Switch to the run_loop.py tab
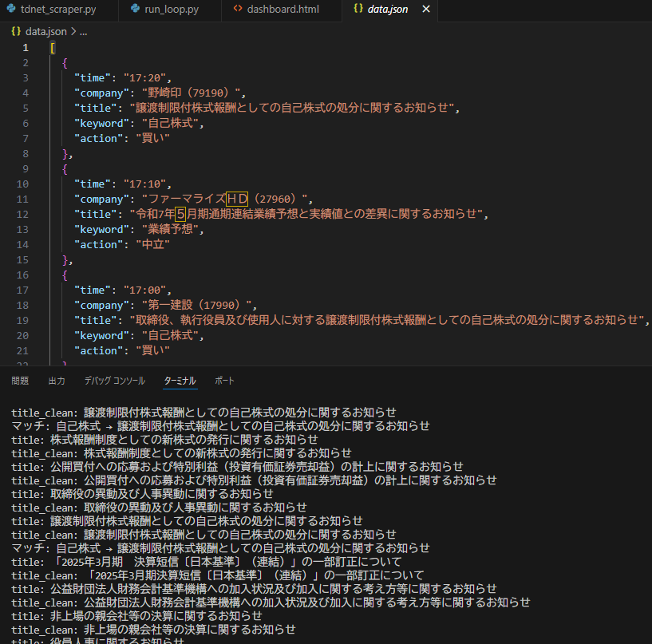The height and width of the screenshot is (644, 652). (171, 9)
